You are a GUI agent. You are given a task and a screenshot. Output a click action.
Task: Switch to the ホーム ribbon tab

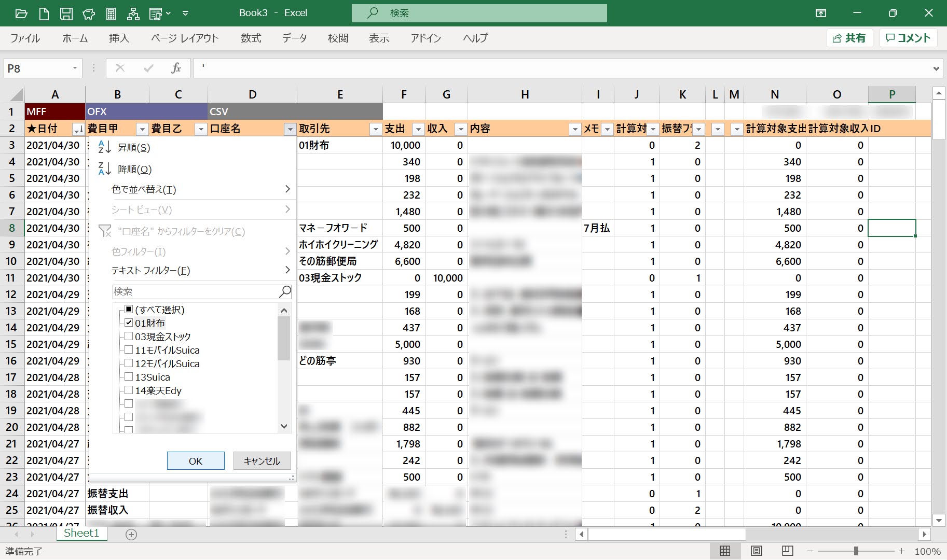pyautogui.click(x=75, y=38)
